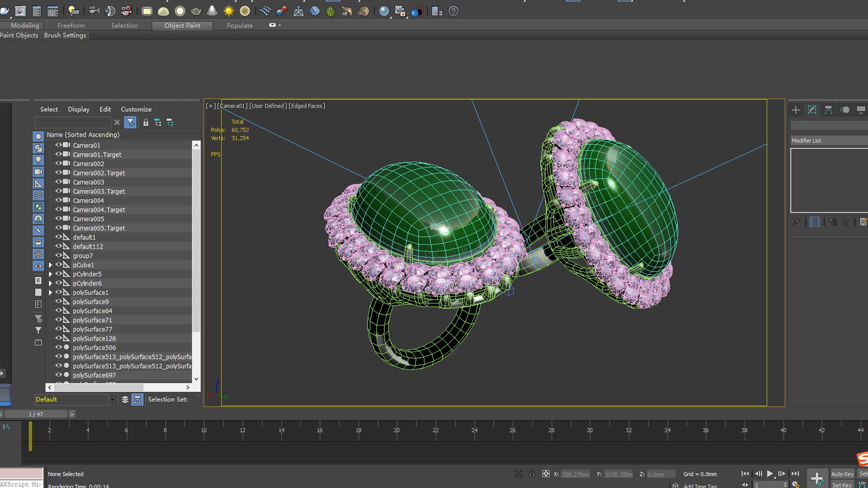Image resolution: width=868 pixels, height=488 pixels.
Task: Toggle Display Shapes filter in Scene Explorer
Action: pos(38,148)
